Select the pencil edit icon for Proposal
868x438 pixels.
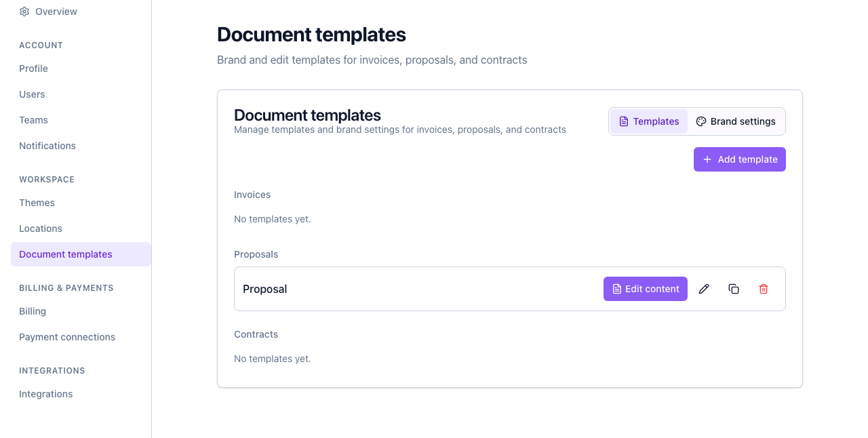click(704, 289)
